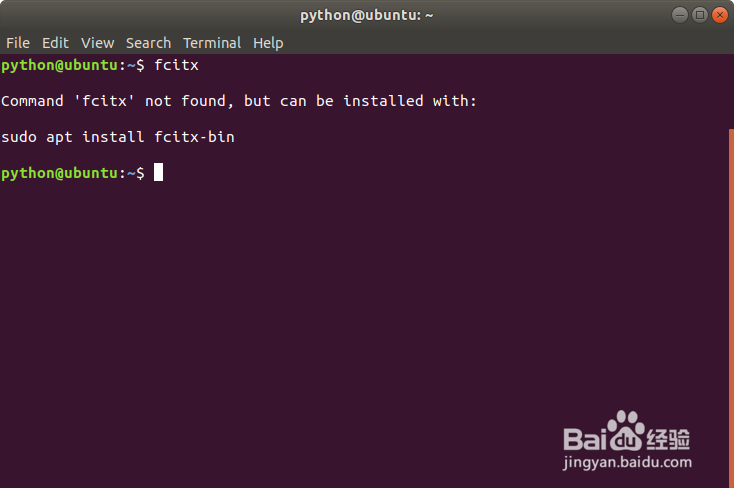The image size is (734, 488).
Task: Click the jingyan.baidu.com watermark text
Action: [x=627, y=462]
